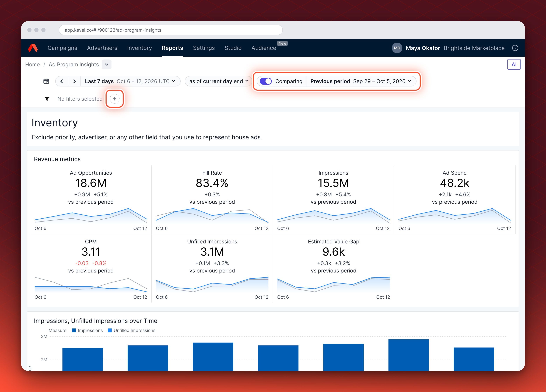
Task: Click the Maya Okafor user name
Action: click(423, 48)
